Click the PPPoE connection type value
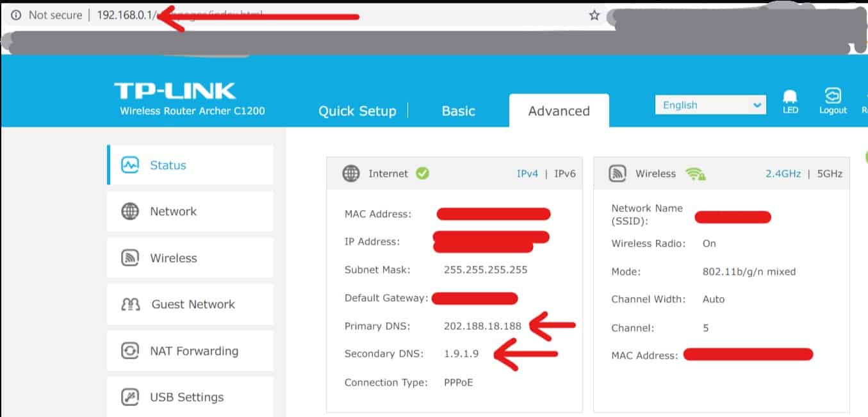868x417 pixels. [458, 382]
